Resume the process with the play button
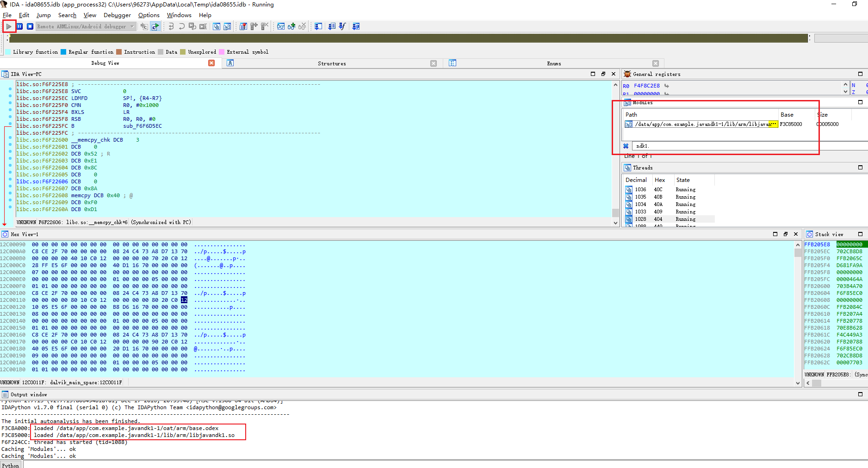 [x=9, y=26]
